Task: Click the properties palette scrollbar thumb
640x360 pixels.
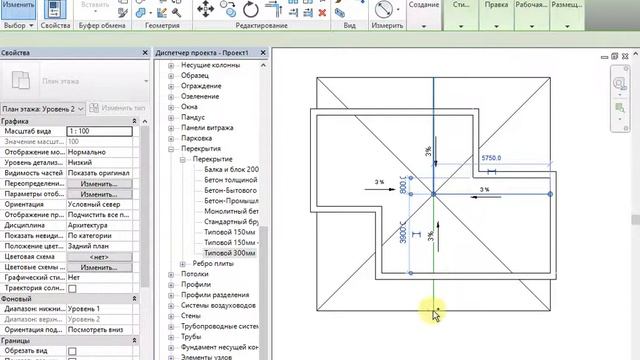Action: point(144,206)
